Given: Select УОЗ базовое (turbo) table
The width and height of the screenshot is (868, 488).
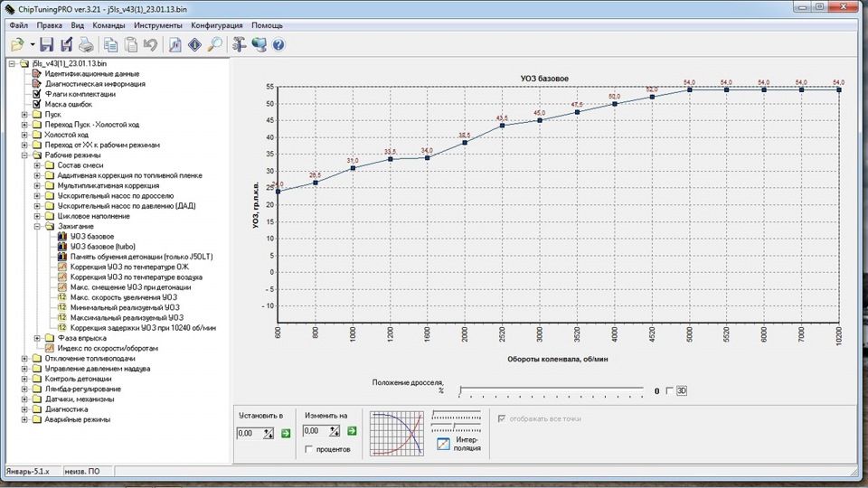Looking at the screenshot, I should [x=102, y=247].
